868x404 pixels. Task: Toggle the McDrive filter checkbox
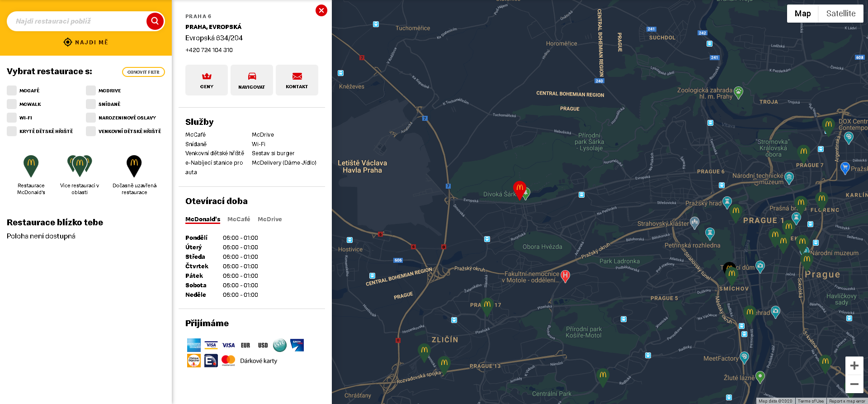pyautogui.click(x=91, y=90)
